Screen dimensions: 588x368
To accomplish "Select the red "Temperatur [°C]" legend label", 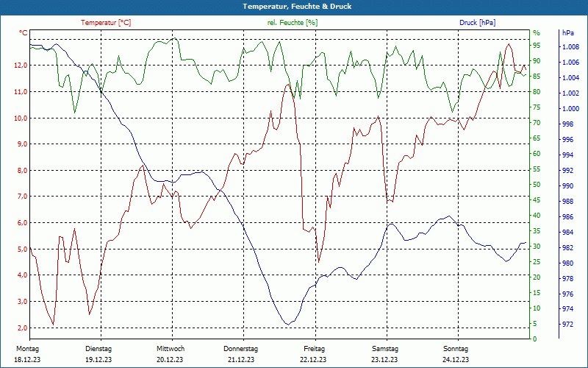I will click(106, 23).
